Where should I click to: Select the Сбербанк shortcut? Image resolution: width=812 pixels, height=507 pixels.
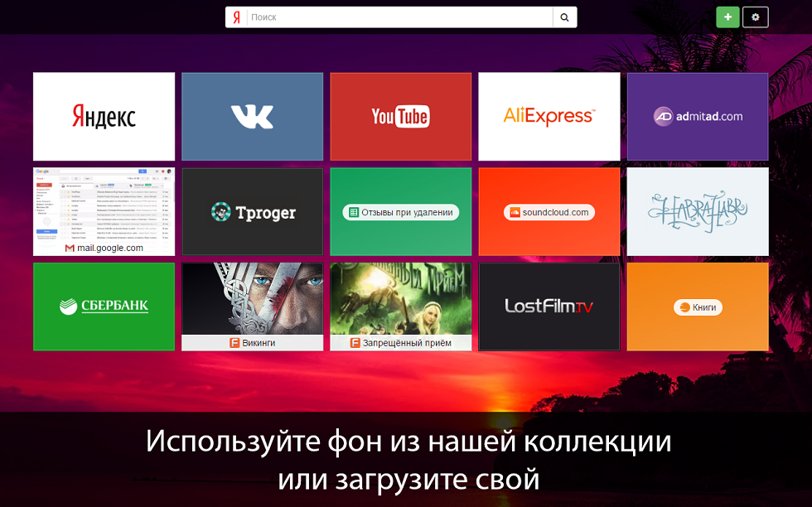104,307
